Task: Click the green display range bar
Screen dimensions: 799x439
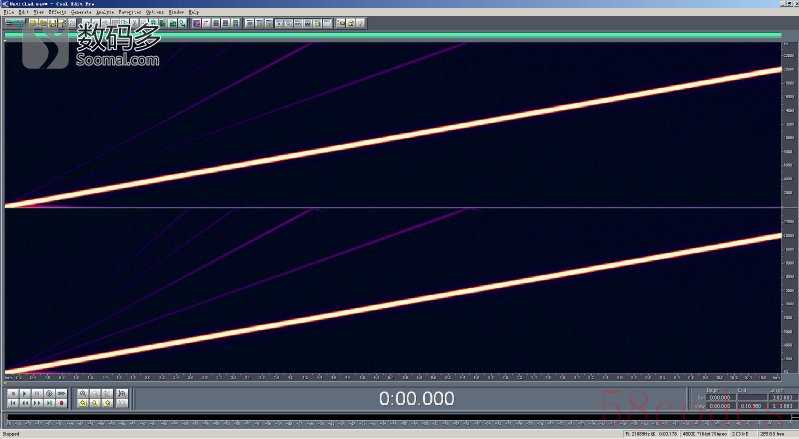Action: (x=393, y=35)
